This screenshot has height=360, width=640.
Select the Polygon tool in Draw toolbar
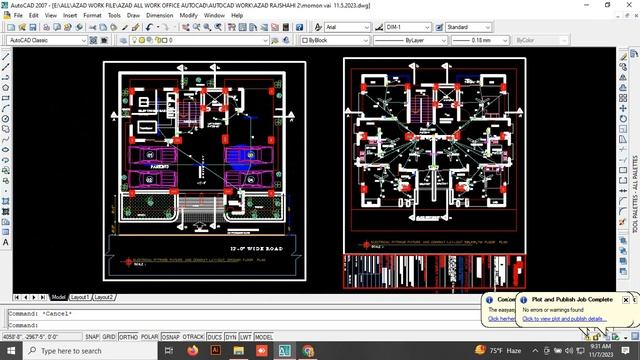(x=6, y=88)
